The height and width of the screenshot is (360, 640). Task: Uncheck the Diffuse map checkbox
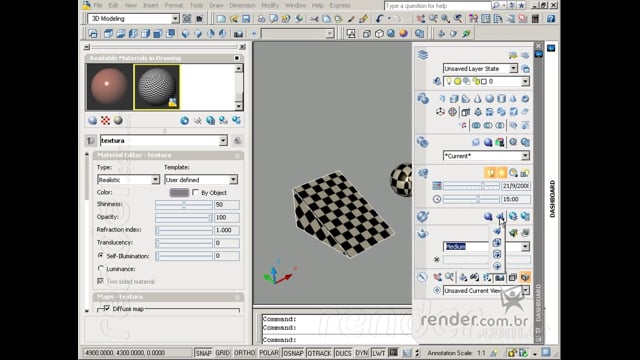[x=107, y=308]
